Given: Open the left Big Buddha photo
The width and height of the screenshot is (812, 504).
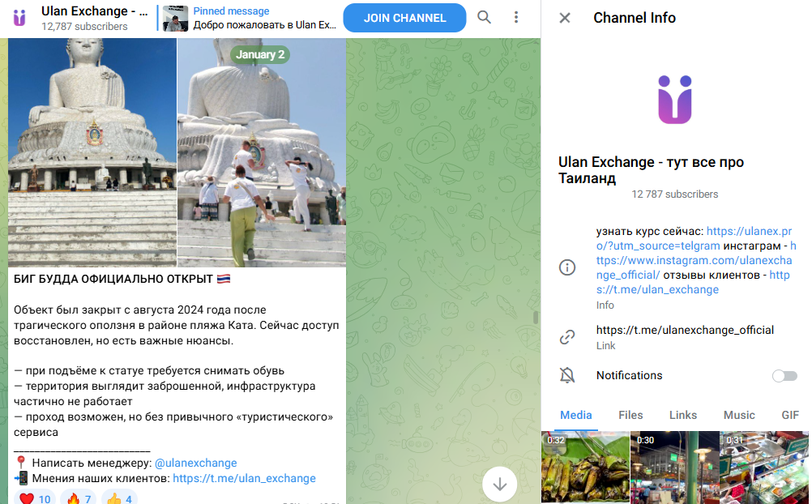Looking at the screenshot, I should pyautogui.click(x=92, y=153).
